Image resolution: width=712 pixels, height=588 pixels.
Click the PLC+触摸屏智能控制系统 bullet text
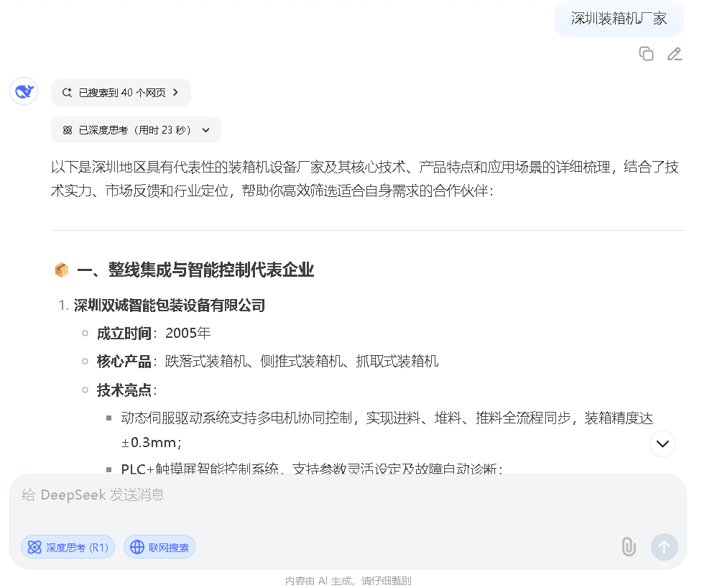[x=312, y=468]
